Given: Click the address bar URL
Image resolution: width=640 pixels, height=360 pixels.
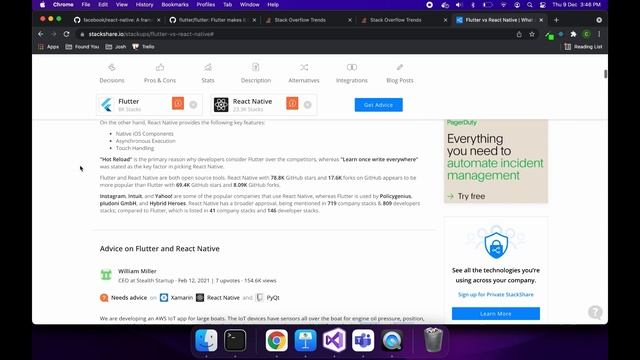Looking at the screenshot, I should pyautogui.click(x=151, y=34).
